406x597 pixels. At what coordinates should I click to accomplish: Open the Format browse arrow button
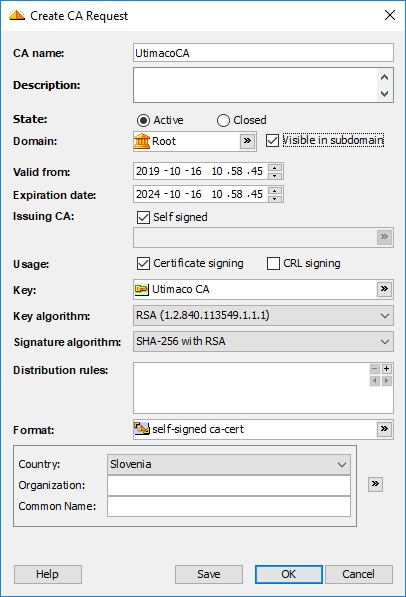(384, 429)
